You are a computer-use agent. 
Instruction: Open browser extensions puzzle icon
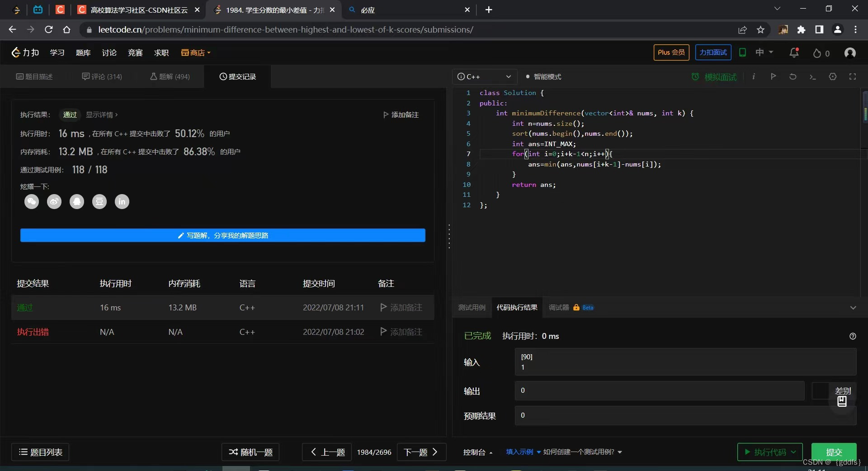[801, 30]
